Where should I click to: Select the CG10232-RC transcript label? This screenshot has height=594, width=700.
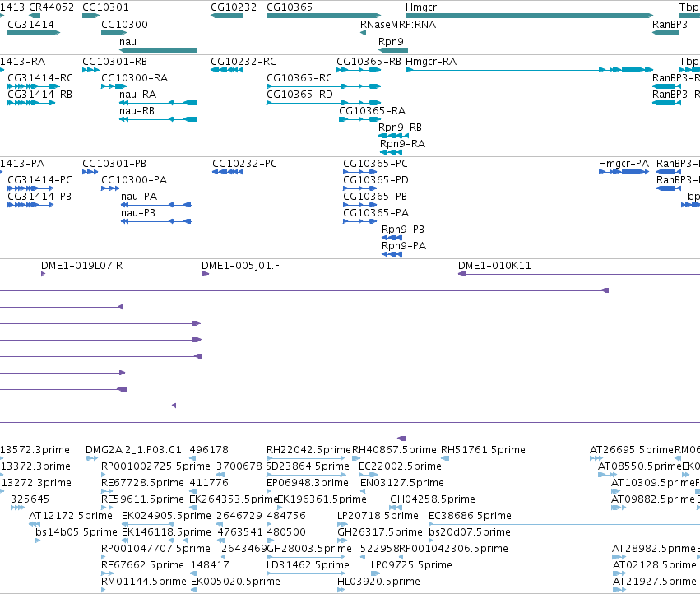click(x=243, y=62)
